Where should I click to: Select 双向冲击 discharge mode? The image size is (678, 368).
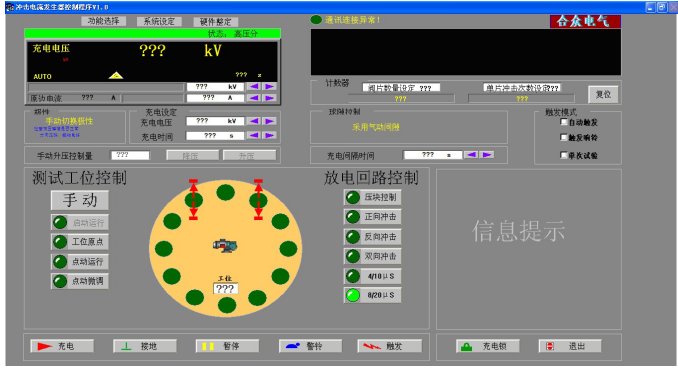point(373,256)
